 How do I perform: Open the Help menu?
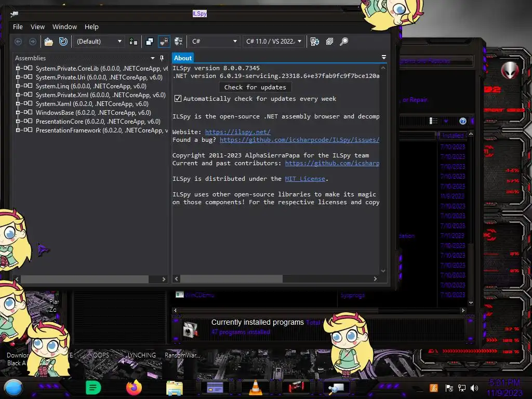click(x=91, y=27)
